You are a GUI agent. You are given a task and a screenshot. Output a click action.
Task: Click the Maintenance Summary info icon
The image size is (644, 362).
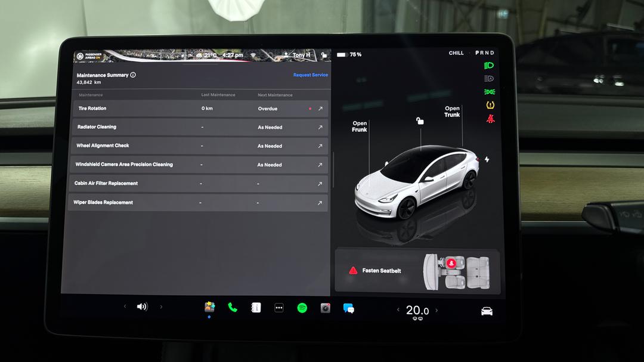(x=133, y=75)
